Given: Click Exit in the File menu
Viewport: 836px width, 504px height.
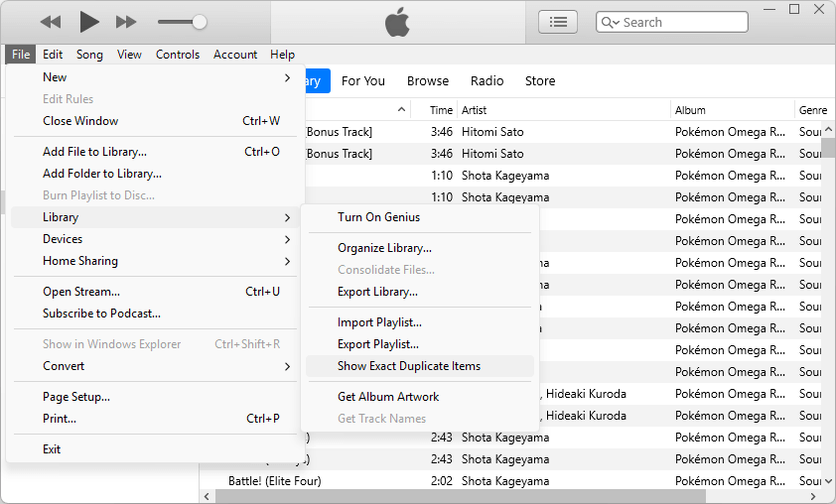Looking at the screenshot, I should 155,449.
